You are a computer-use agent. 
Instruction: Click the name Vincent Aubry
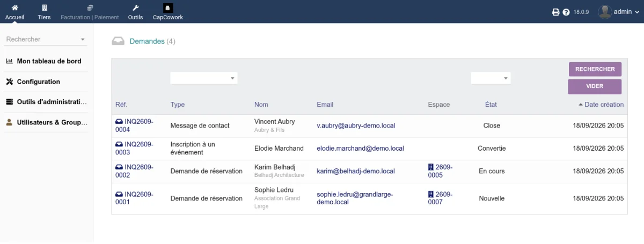tap(274, 122)
